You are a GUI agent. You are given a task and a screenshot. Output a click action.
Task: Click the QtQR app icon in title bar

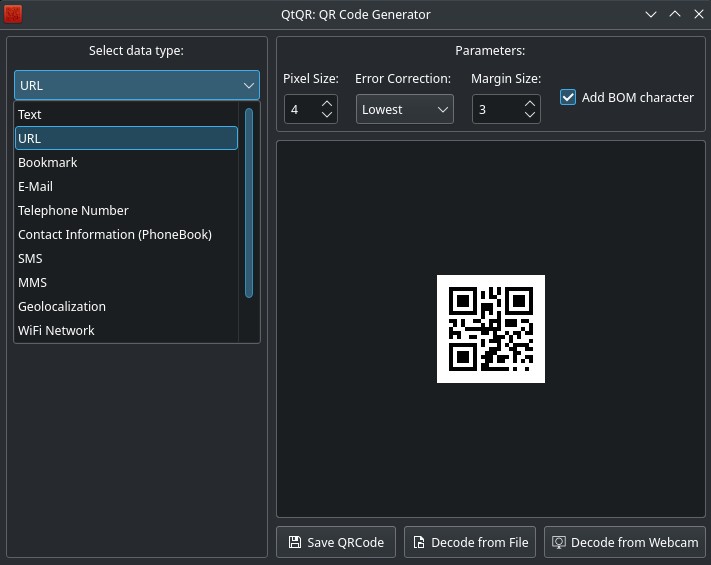(13, 14)
